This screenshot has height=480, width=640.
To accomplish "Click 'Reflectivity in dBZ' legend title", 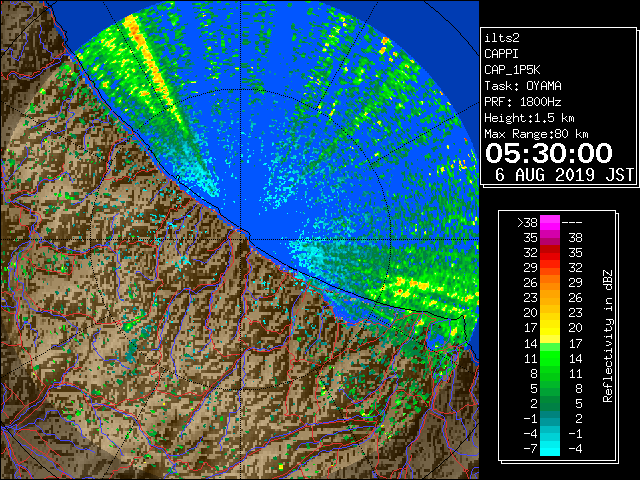I will (608, 336).
